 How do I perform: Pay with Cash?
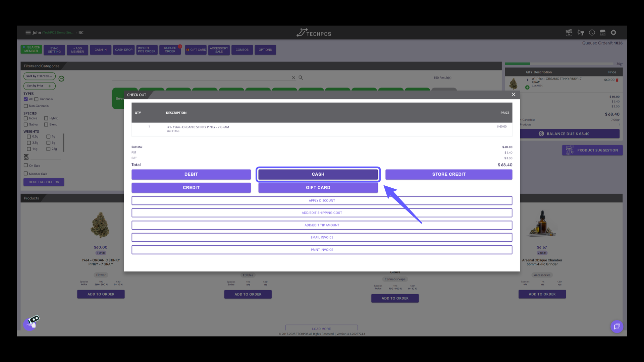click(318, 174)
